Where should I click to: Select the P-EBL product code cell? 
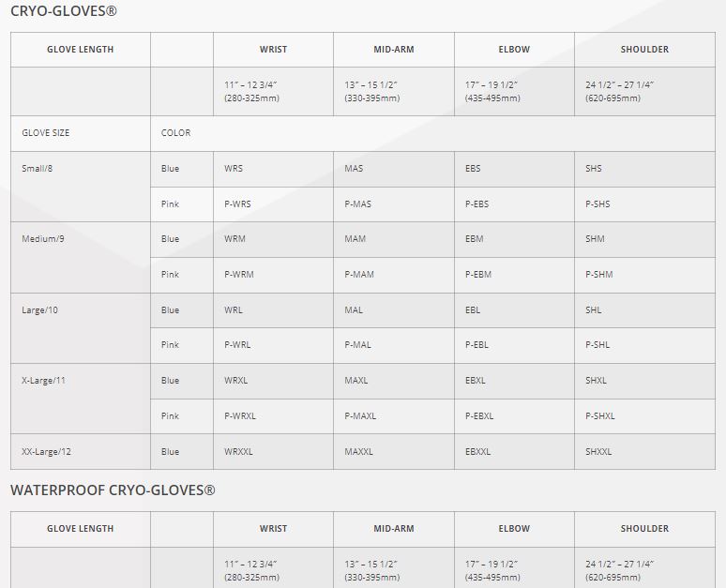point(476,345)
